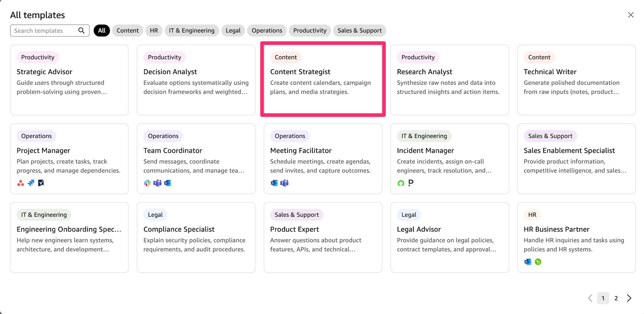Filter templates by IT & Engineering

(192, 31)
